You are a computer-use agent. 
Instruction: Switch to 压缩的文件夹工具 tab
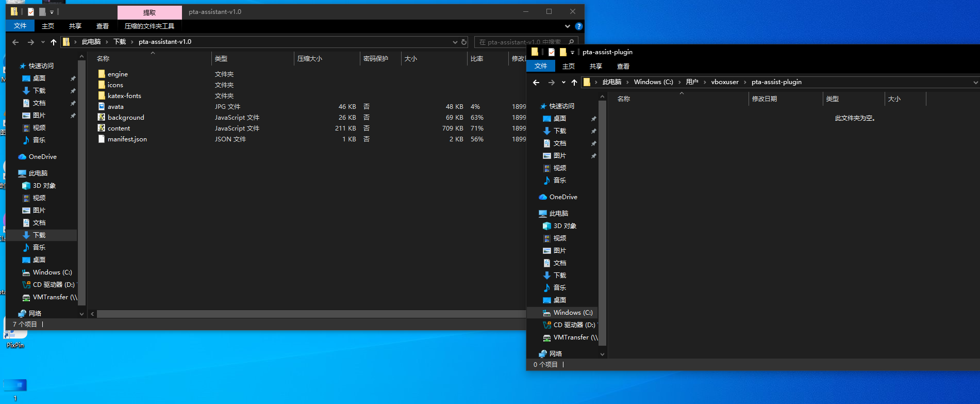pos(150,26)
